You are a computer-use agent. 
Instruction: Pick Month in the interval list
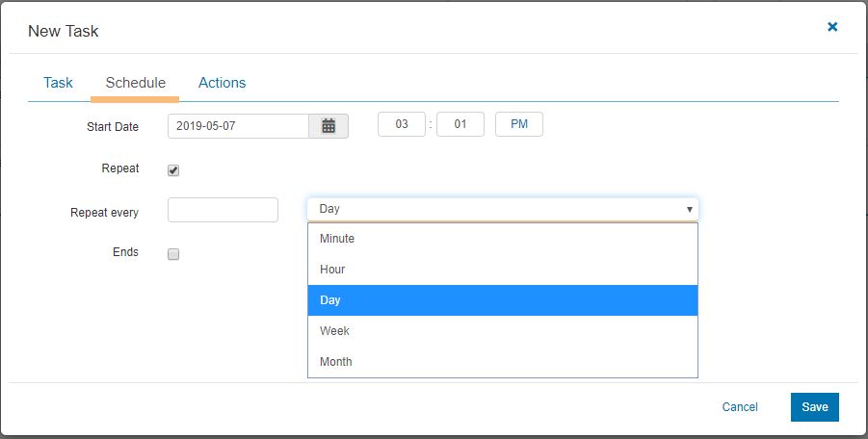(x=503, y=362)
